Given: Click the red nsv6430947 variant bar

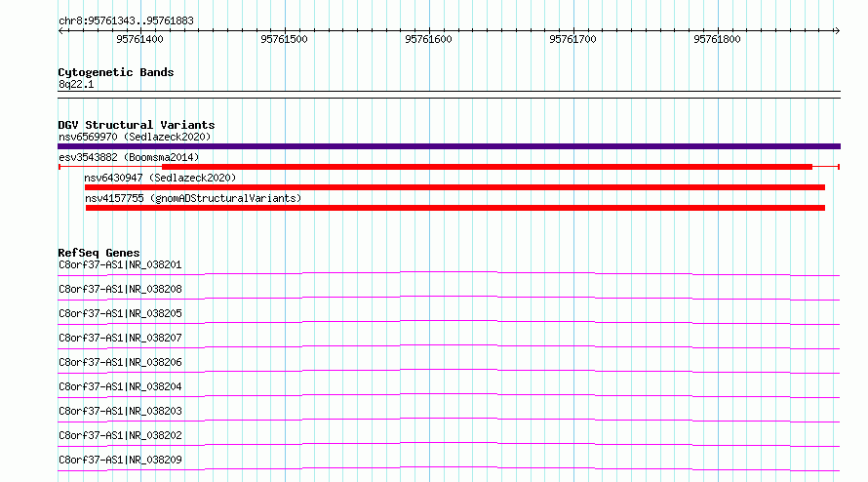Looking at the screenshot, I should [455, 187].
